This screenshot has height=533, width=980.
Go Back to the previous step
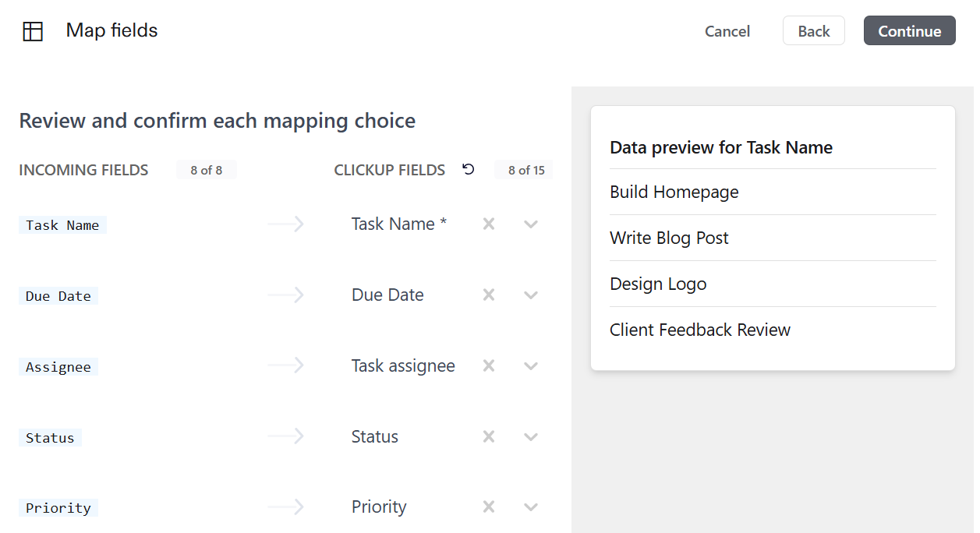click(x=813, y=30)
